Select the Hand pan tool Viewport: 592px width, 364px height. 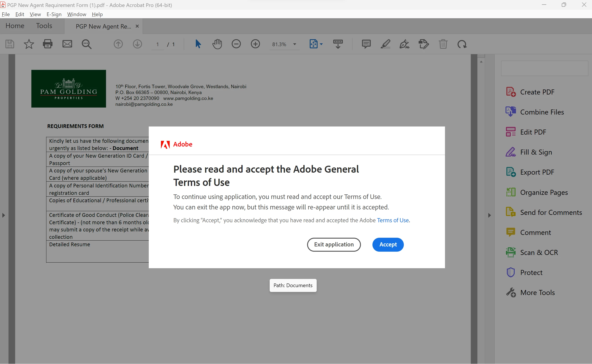tap(217, 44)
